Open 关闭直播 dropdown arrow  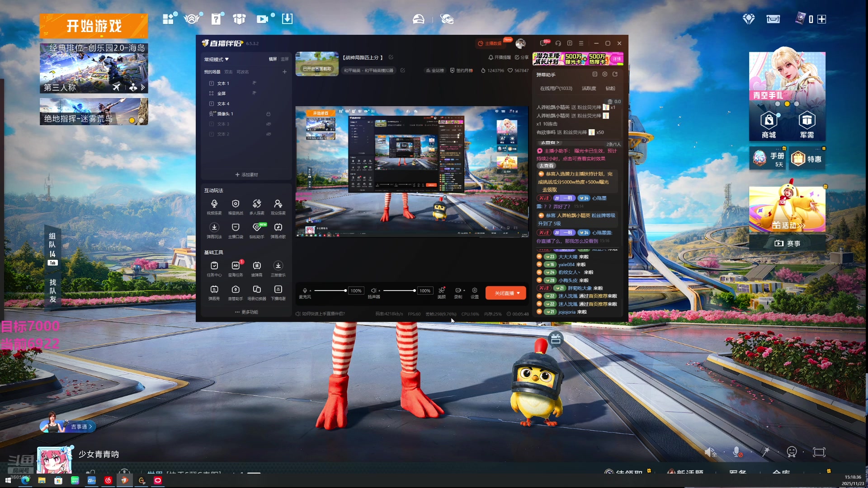[518, 293]
